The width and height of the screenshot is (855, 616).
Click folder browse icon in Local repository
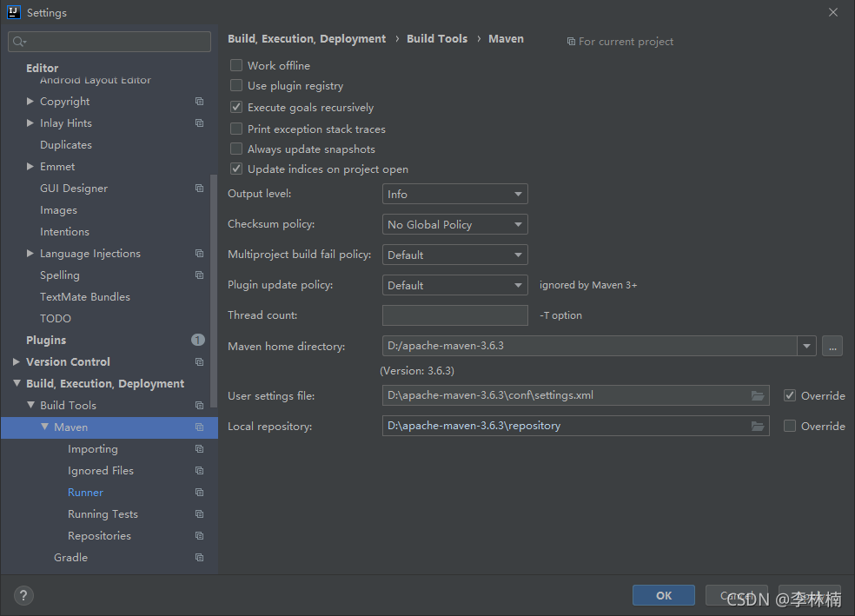point(758,427)
